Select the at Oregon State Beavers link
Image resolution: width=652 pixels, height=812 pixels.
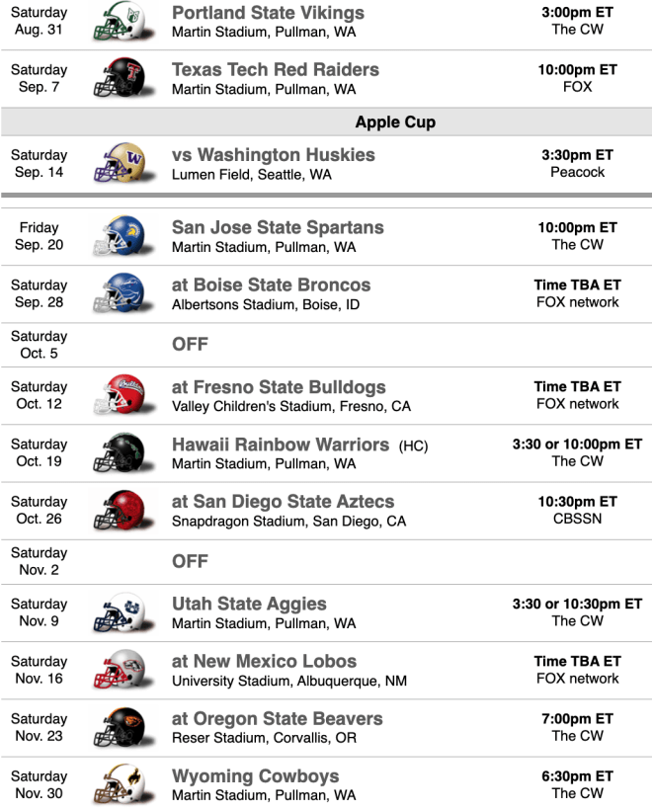[x=277, y=718]
